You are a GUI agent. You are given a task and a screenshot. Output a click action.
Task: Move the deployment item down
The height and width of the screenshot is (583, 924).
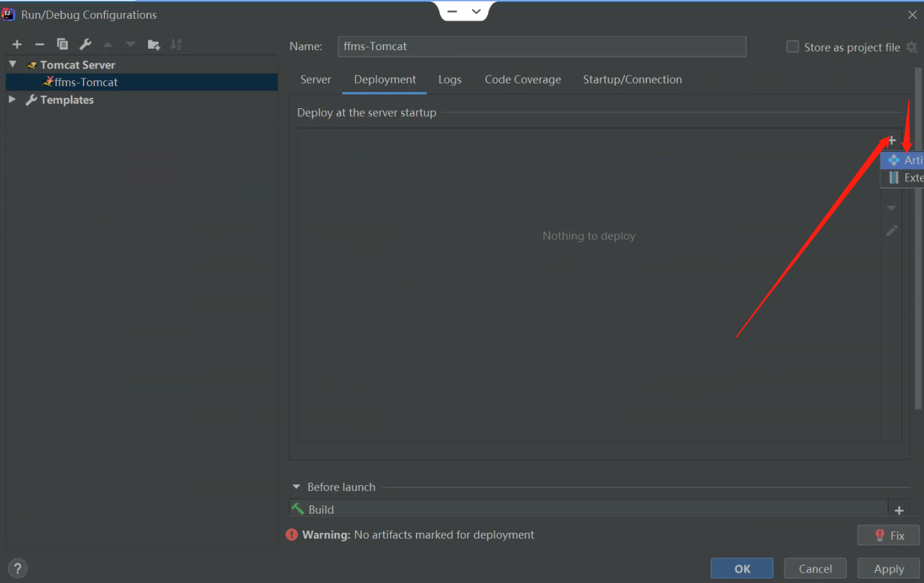(891, 208)
